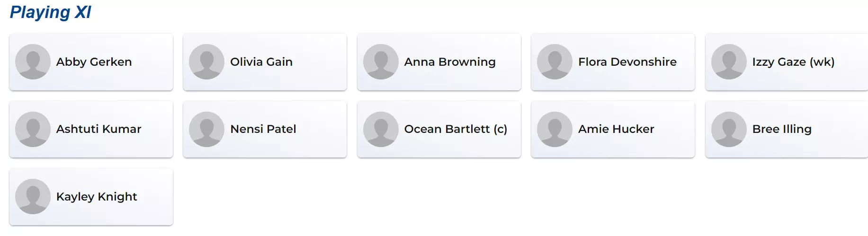Click Nensi Patel's avatar icon

pyautogui.click(x=206, y=129)
